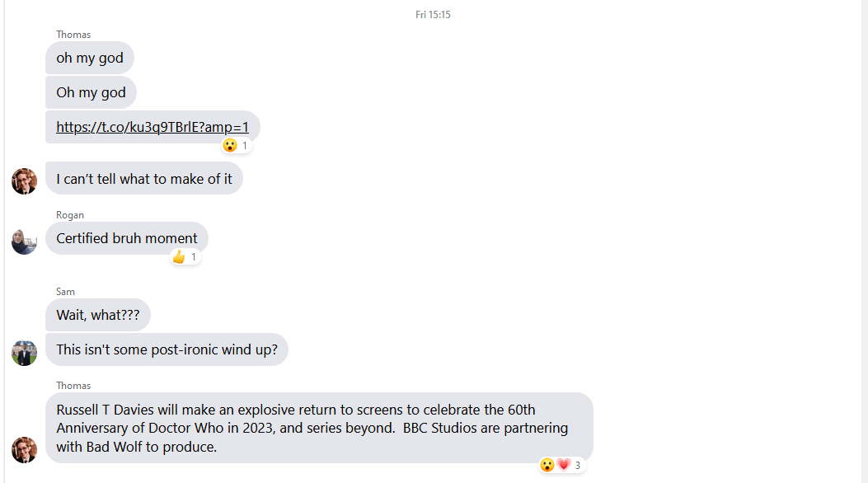Open Rogan's profile picture
868x483 pixels.
pyautogui.click(x=24, y=242)
